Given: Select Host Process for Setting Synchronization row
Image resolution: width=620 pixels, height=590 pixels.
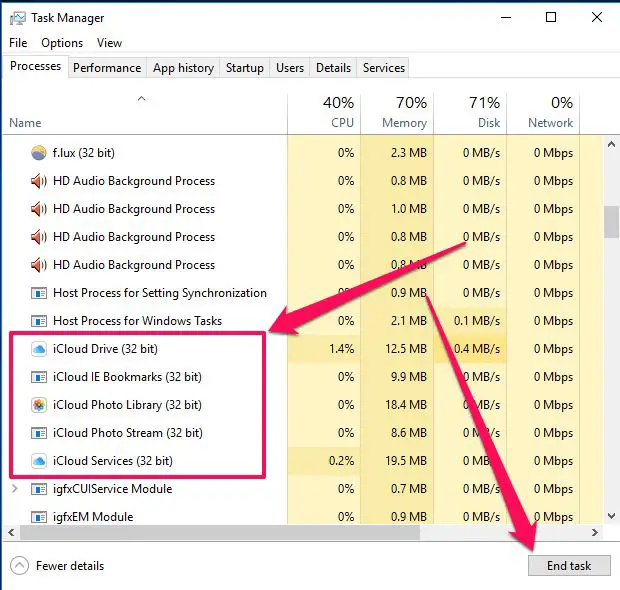Looking at the screenshot, I should (160, 293).
